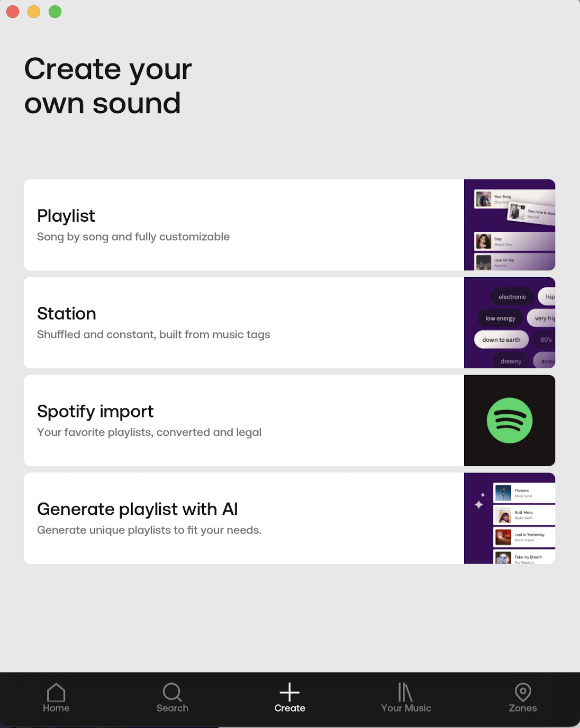Click the 'dreamy' tag chip
This screenshot has width=580, height=728.
(x=511, y=361)
